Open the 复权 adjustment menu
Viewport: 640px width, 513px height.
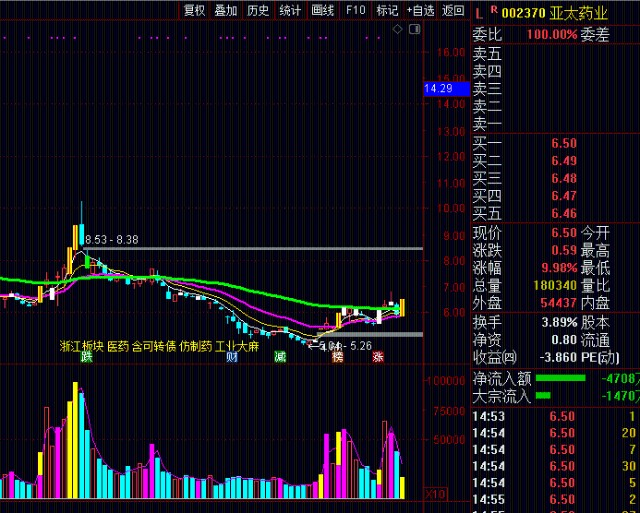point(194,11)
